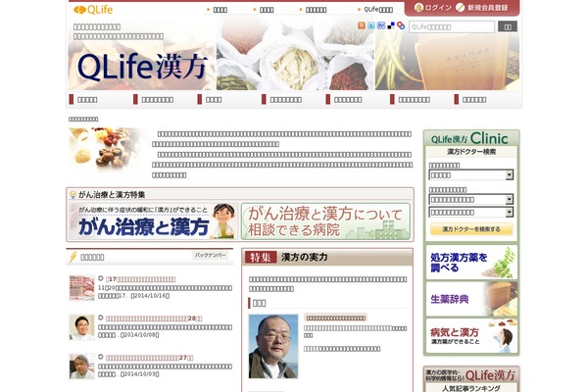588x392 pixels.
Task: Open the ログイン link
Action: 438,8
